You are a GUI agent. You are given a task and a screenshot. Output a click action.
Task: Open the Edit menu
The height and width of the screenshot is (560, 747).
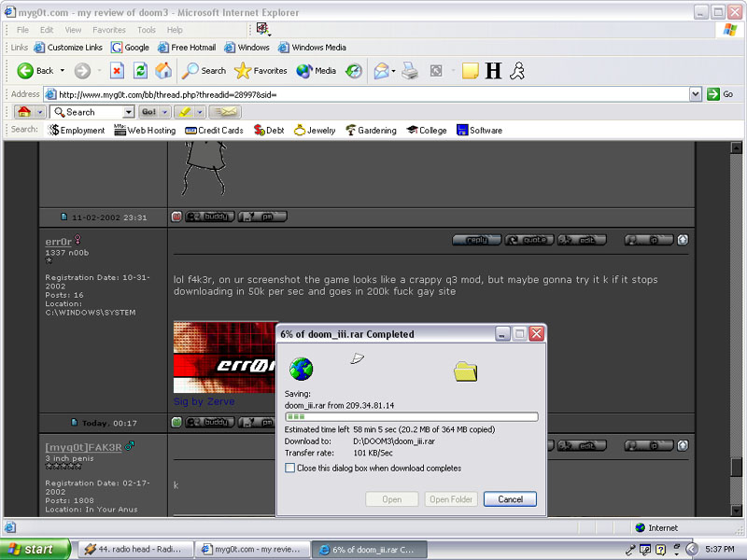[x=47, y=30]
